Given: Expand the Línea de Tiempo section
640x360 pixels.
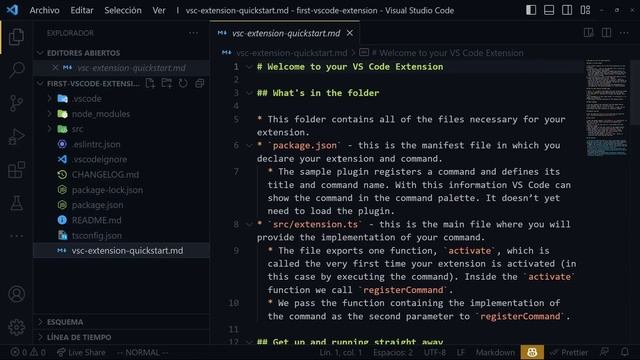Looking at the screenshot, I should point(40,337).
